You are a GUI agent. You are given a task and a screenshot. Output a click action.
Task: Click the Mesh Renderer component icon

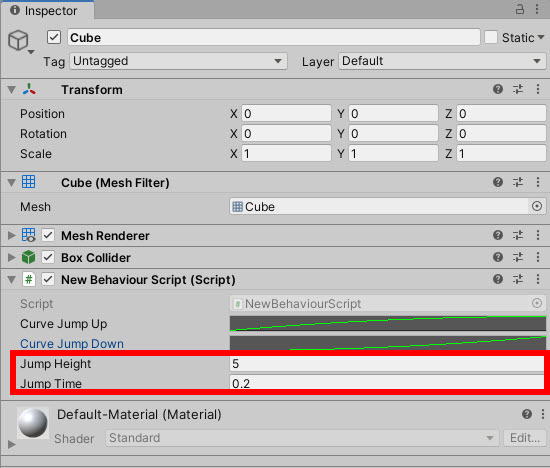[28, 235]
